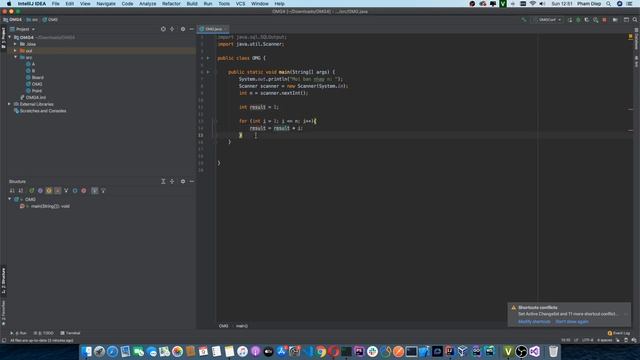
Task: Open Finder from the Dock
Action: coord(86,351)
